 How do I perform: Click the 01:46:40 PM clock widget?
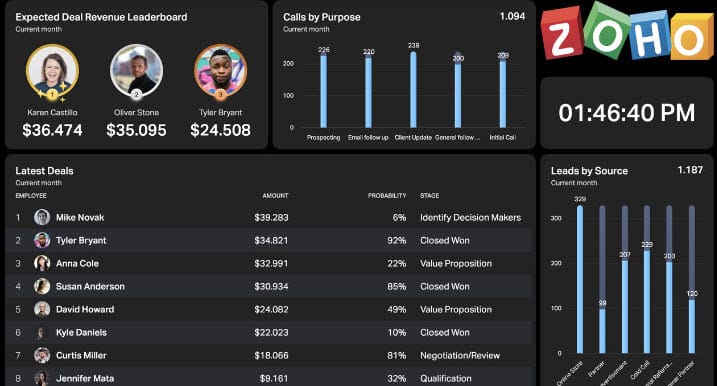(x=627, y=113)
